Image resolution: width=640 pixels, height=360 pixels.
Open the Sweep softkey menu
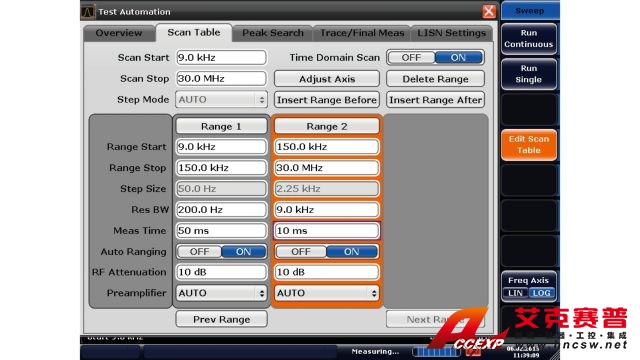(x=529, y=10)
